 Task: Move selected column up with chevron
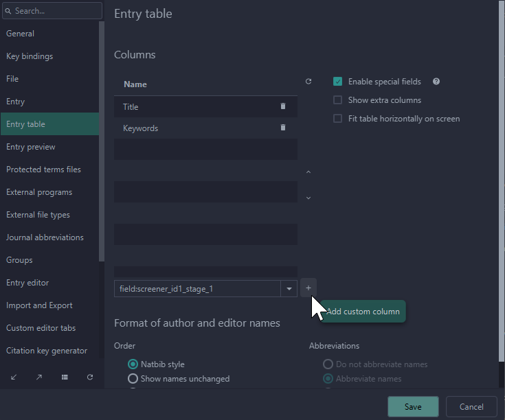(x=308, y=172)
